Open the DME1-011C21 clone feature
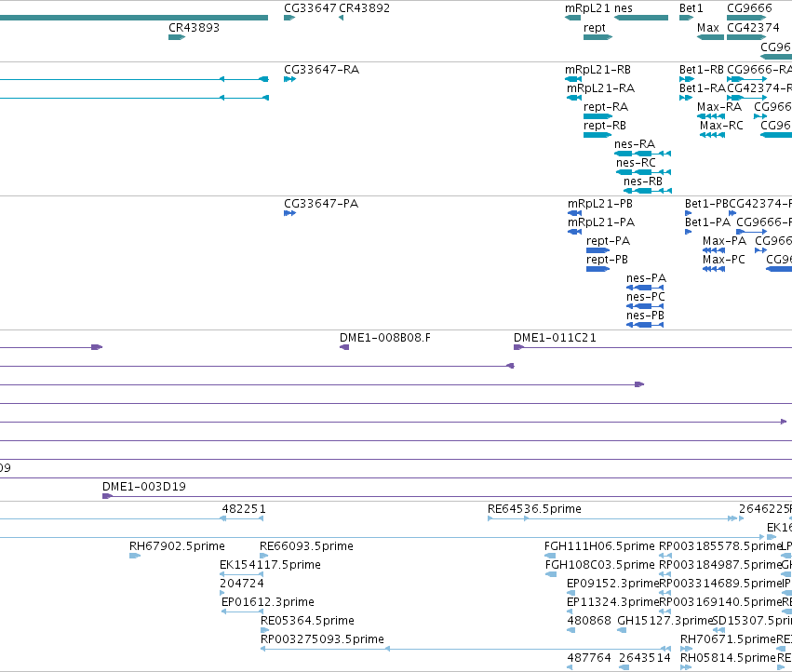Image resolution: width=792 pixels, height=672 pixels. [x=652, y=347]
